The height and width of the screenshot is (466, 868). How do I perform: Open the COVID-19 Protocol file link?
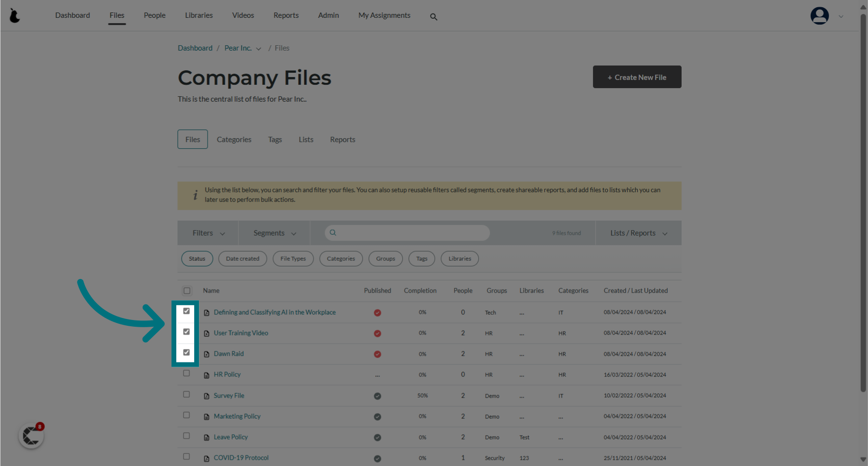click(x=241, y=458)
